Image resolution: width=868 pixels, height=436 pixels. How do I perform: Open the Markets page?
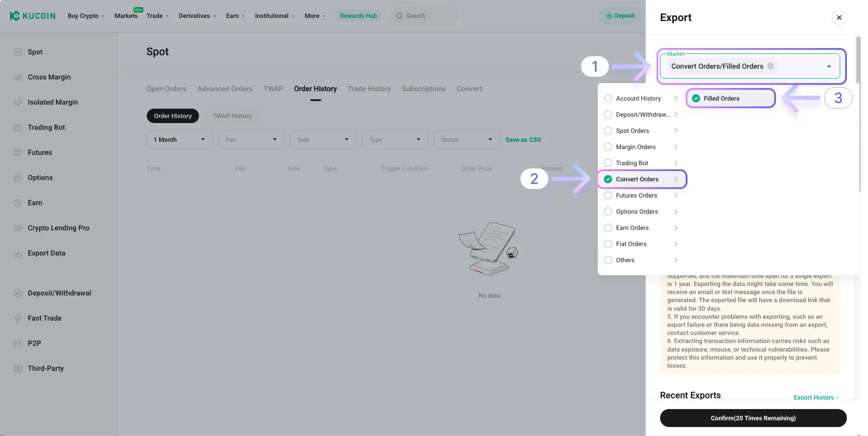click(x=126, y=16)
